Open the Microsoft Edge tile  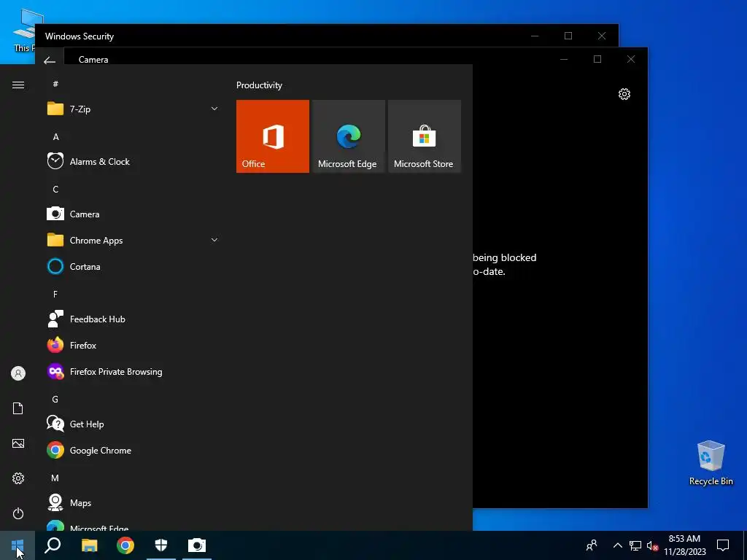pos(348,136)
